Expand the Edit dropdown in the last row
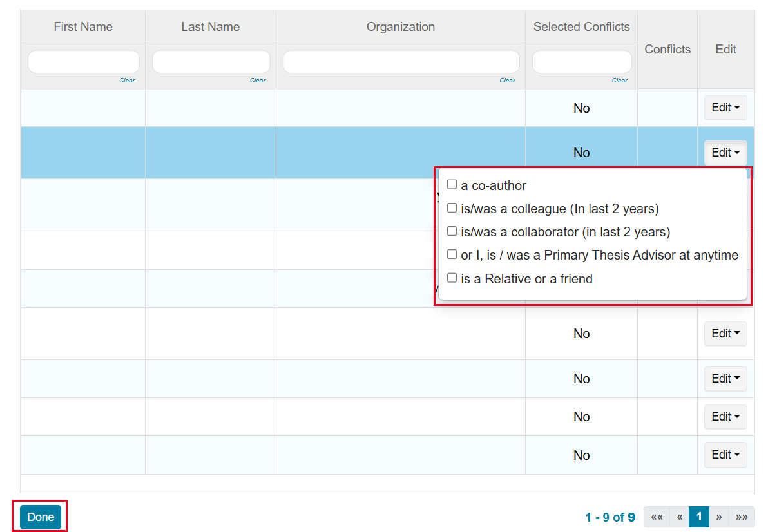768x532 pixels. point(725,455)
